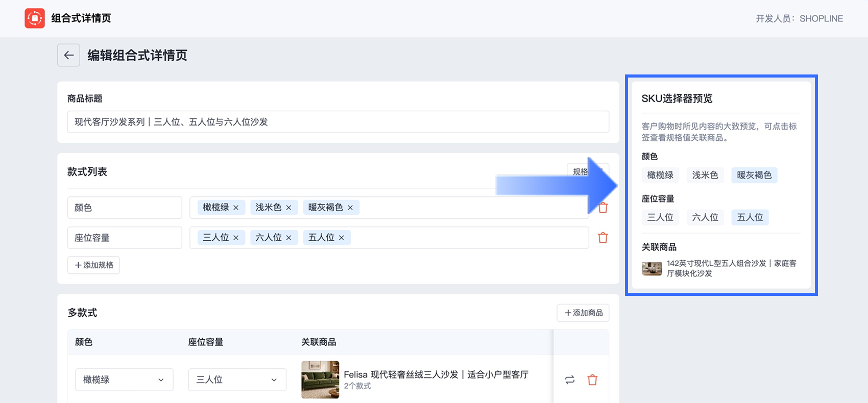Remove the 暖灰褐色 color tag
This screenshot has height=403, width=868.
(x=350, y=208)
